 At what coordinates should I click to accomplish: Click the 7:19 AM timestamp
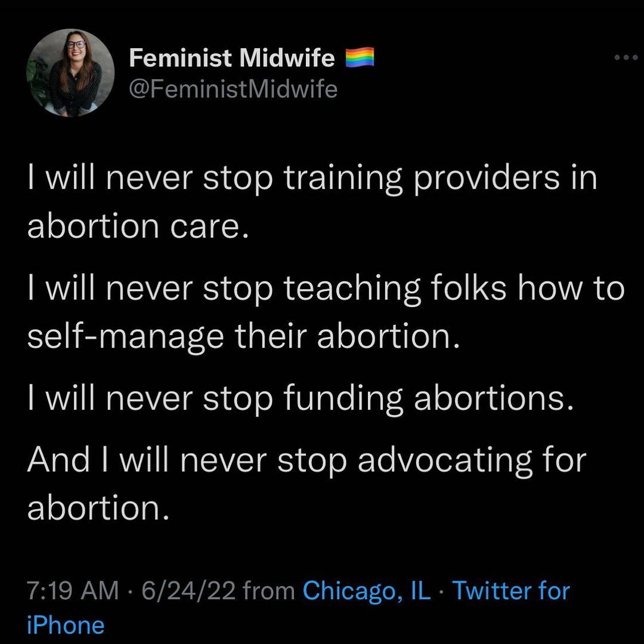pos(73,591)
